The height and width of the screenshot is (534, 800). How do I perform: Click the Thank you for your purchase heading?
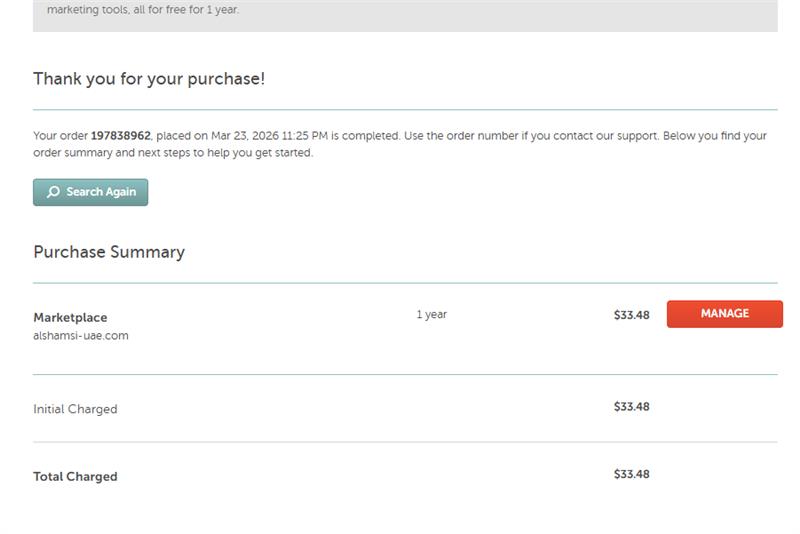(x=149, y=78)
